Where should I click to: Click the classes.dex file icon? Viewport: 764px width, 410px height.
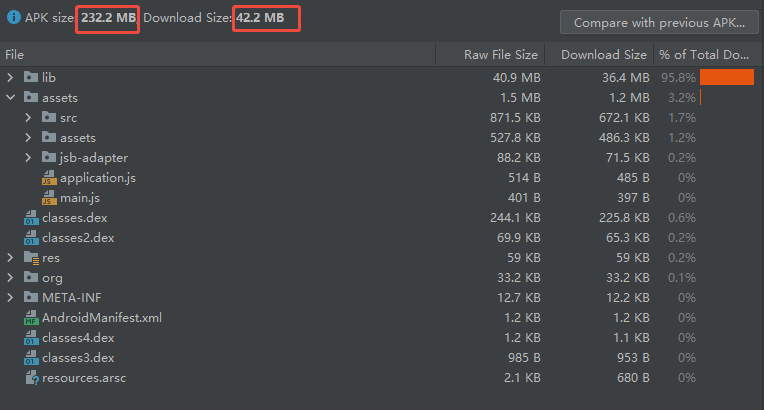click(x=30, y=217)
